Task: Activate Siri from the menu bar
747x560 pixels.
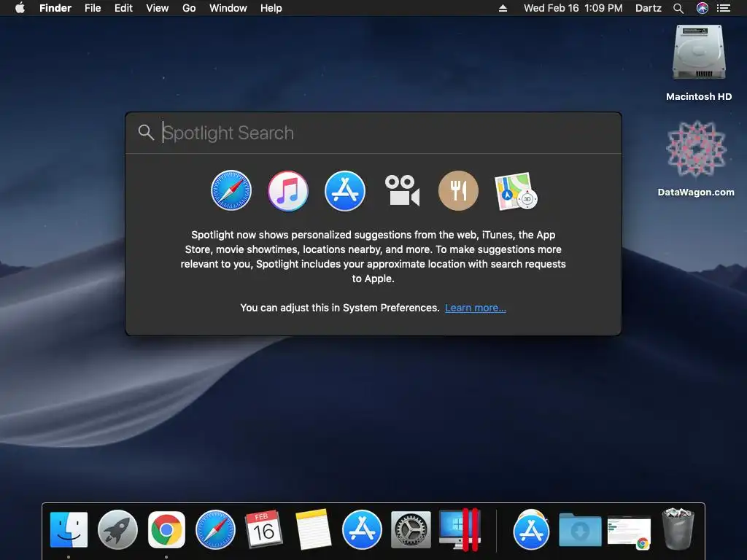Action: [x=703, y=8]
